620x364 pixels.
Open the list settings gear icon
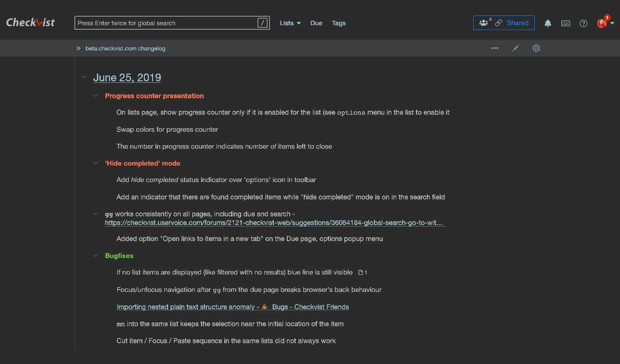click(536, 48)
